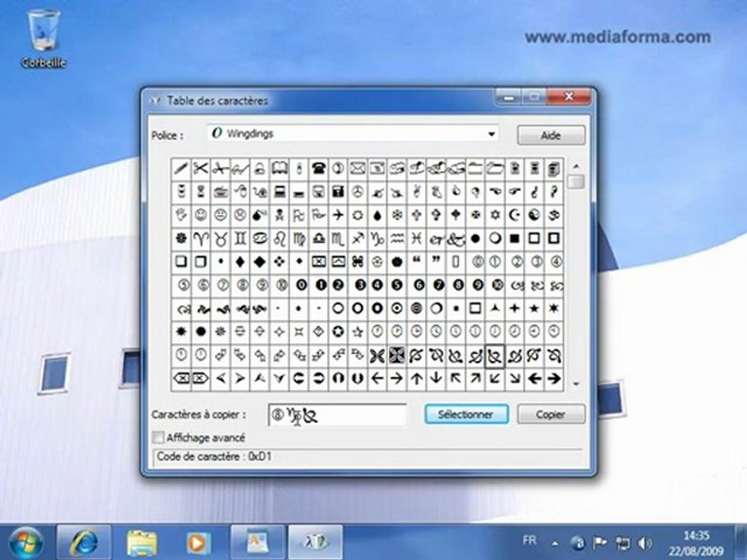747x560 pixels.
Task: Pick the opening double quote glyph
Action: pyautogui.click(x=417, y=262)
